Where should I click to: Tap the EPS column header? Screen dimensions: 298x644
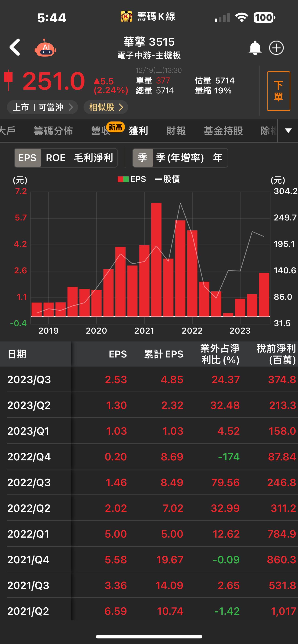pos(118,354)
